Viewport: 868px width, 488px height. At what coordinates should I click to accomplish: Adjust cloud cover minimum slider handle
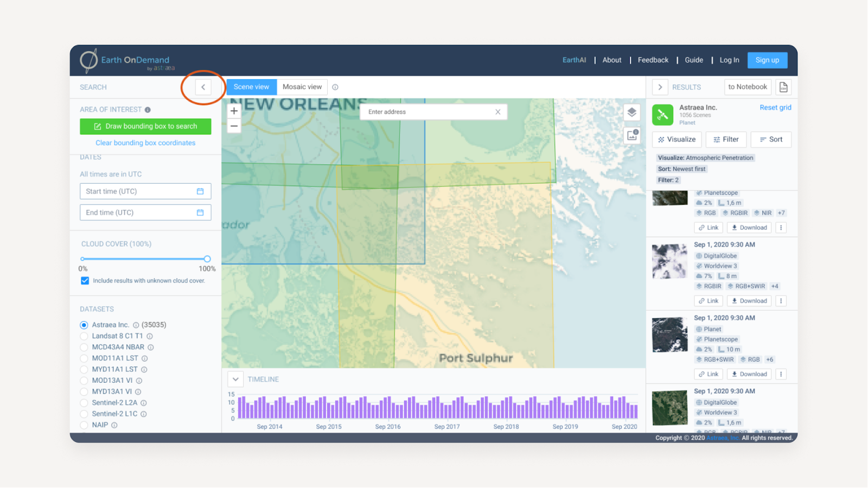coord(82,259)
